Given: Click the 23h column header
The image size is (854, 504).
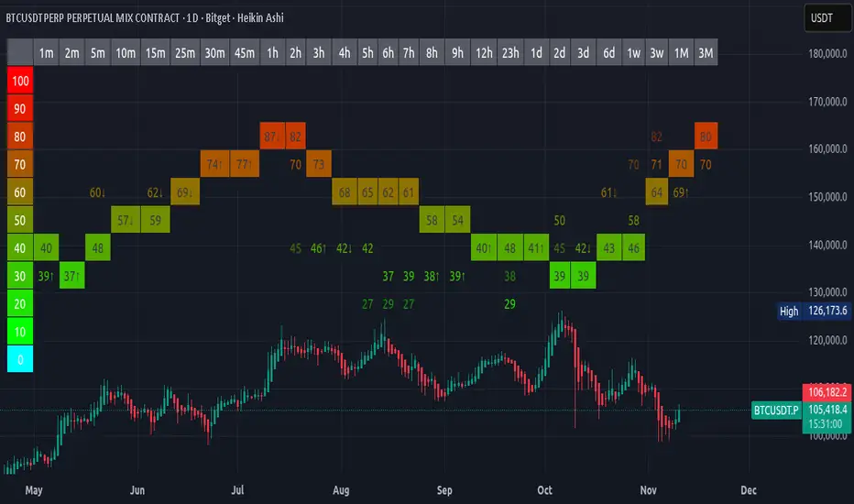Looking at the screenshot, I should pyautogui.click(x=510, y=53).
